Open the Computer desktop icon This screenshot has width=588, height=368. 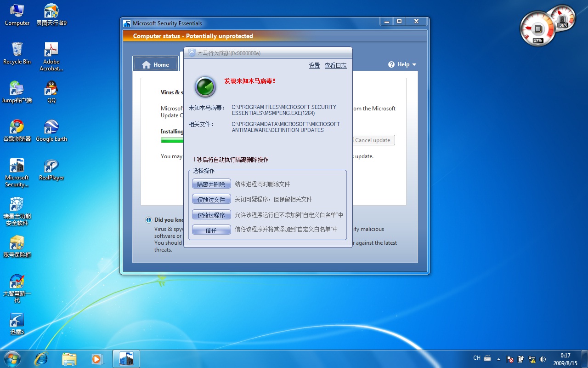(x=17, y=15)
